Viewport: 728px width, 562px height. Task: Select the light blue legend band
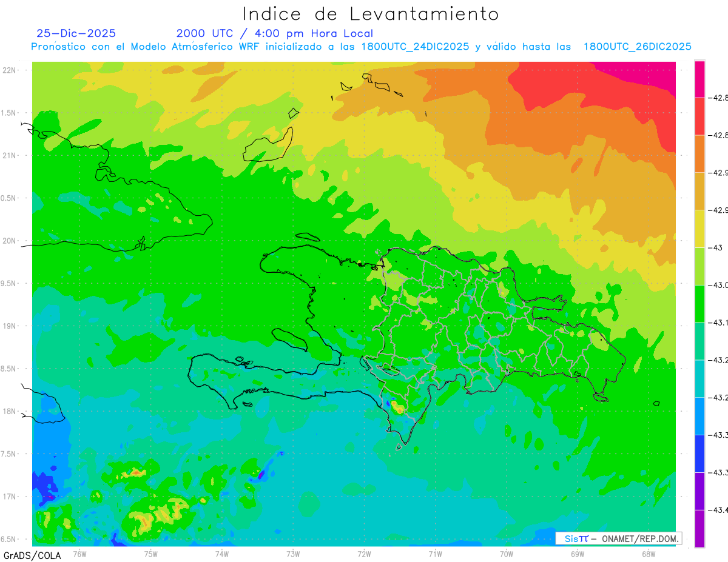click(699, 416)
